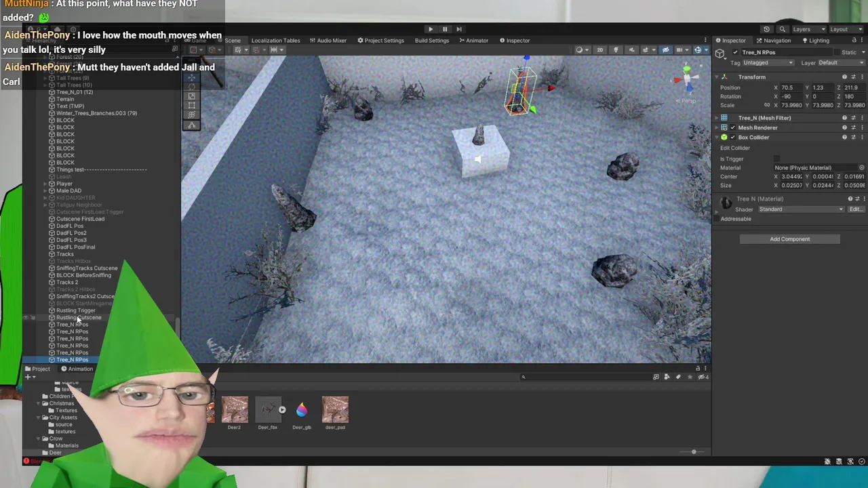Image resolution: width=868 pixels, height=488 pixels.
Task: Open the Layers dropdown
Action: coord(808,29)
